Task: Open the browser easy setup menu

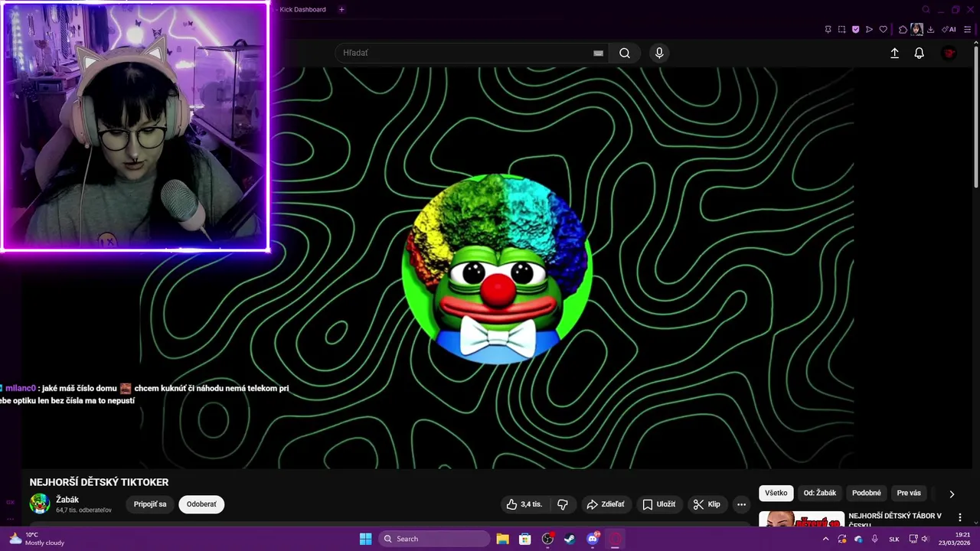Action: (967, 30)
